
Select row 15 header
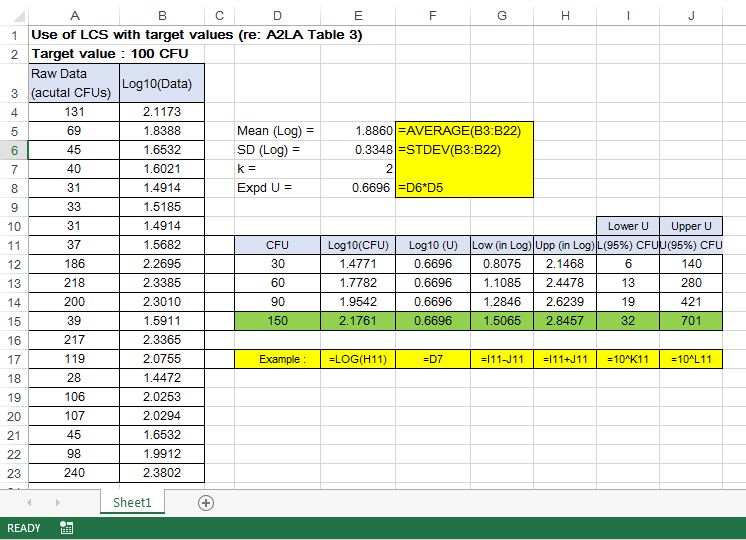click(x=14, y=321)
